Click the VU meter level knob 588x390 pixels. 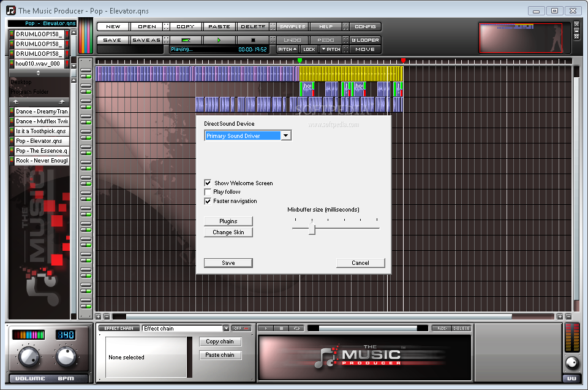[572, 362]
